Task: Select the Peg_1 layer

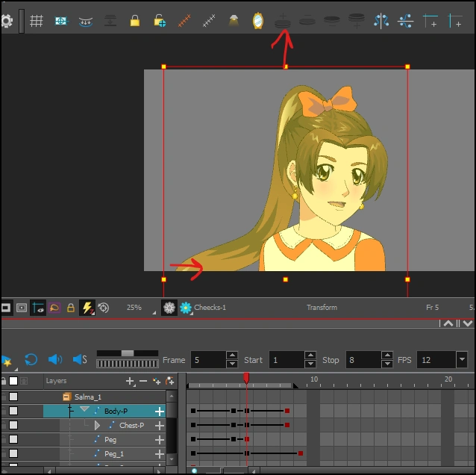Action: [x=114, y=454]
